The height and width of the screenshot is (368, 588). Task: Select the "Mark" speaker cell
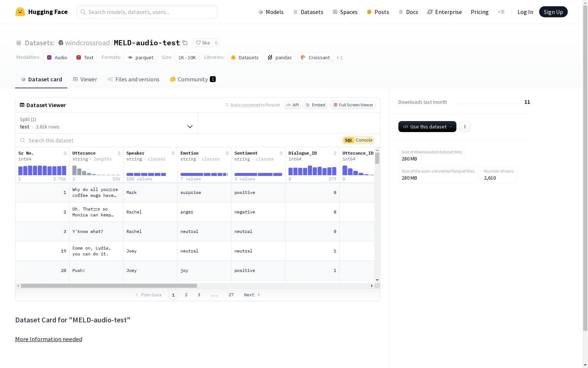[x=150, y=192]
